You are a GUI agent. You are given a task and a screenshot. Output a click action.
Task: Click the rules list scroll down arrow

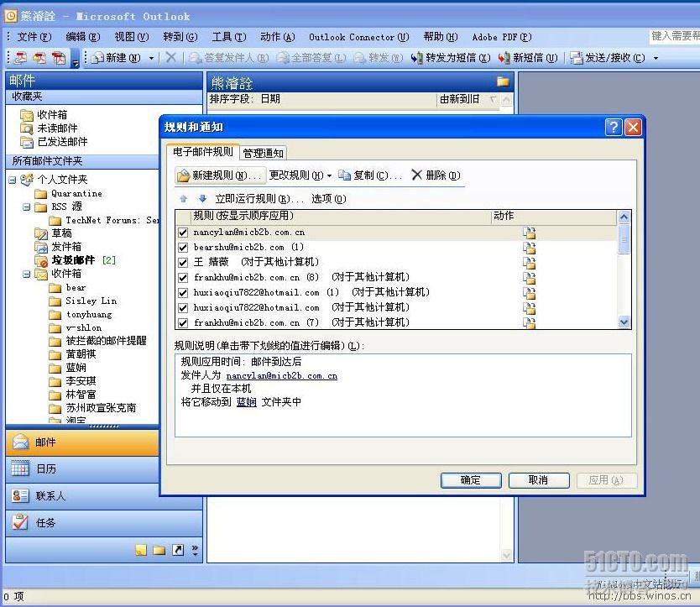tap(624, 322)
